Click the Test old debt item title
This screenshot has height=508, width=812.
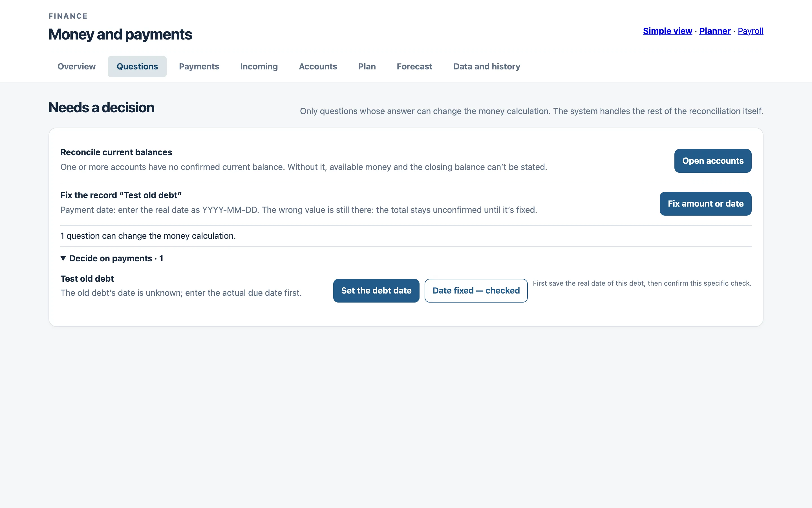coord(87,279)
